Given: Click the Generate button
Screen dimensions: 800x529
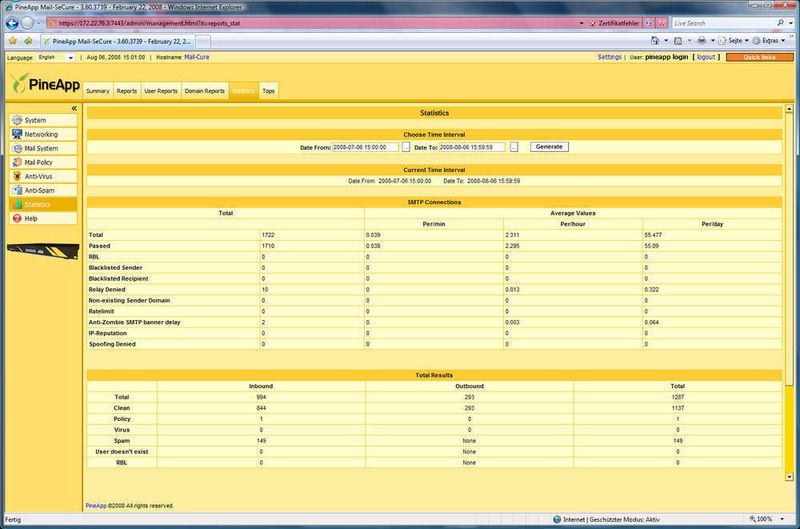Looking at the screenshot, I should point(549,147).
